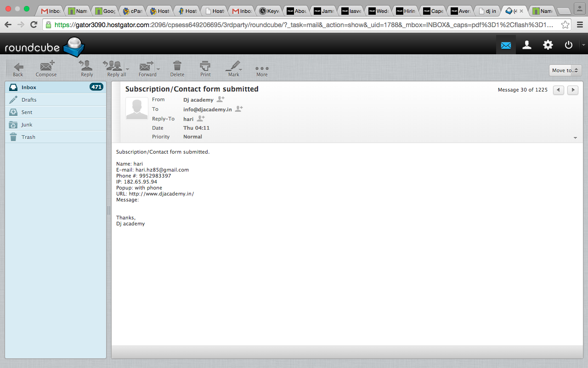
Task: Click the Dj academy sender name
Action: pyautogui.click(x=198, y=100)
